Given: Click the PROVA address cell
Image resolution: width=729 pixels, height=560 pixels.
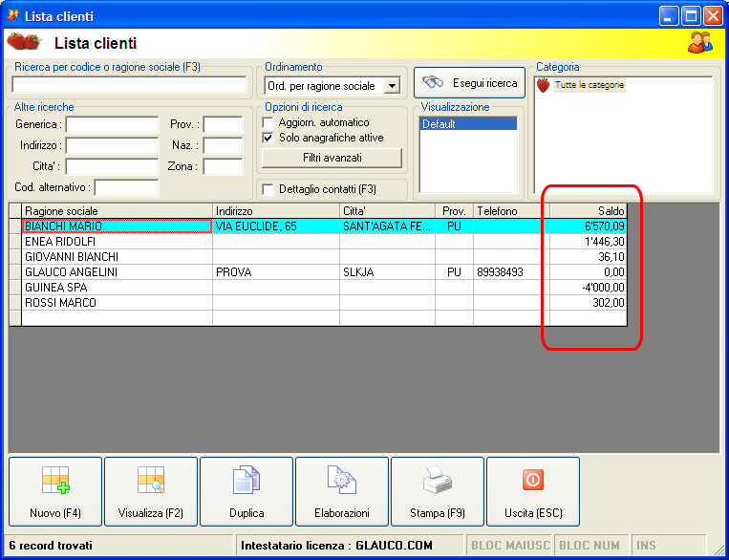Looking at the screenshot, I should coord(276,272).
